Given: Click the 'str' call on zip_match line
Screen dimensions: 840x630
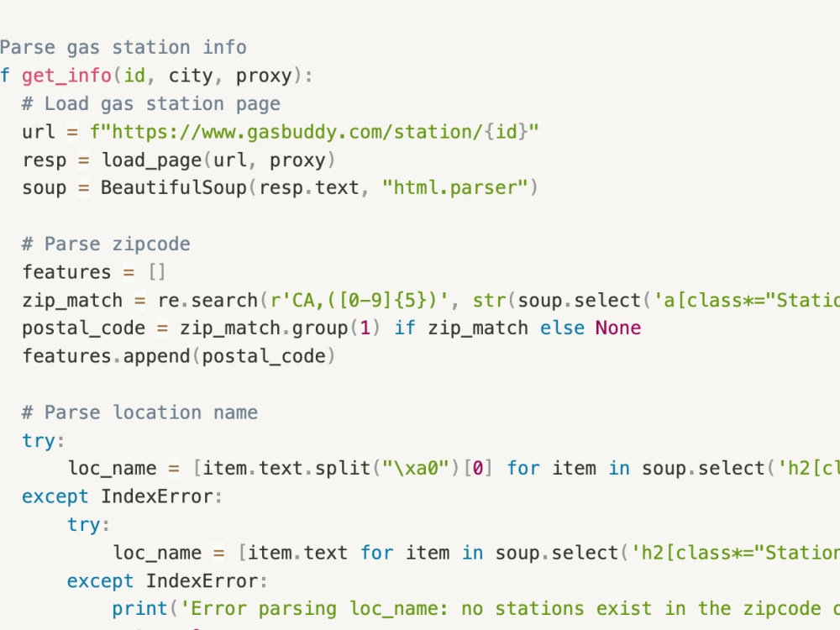Looking at the screenshot, I should (489, 300).
